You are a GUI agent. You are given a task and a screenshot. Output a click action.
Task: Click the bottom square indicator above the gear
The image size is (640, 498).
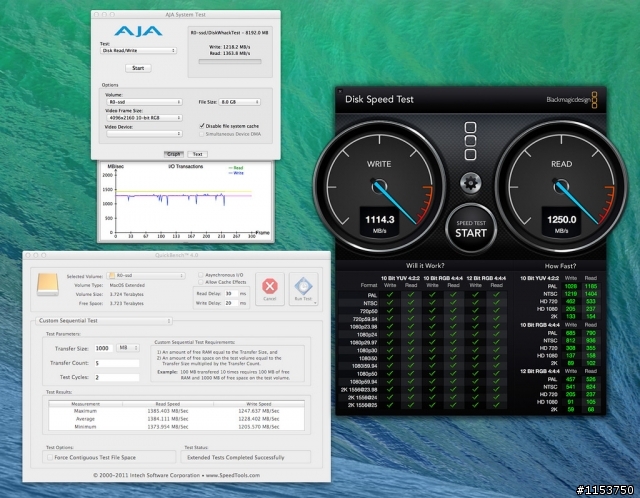click(x=471, y=154)
